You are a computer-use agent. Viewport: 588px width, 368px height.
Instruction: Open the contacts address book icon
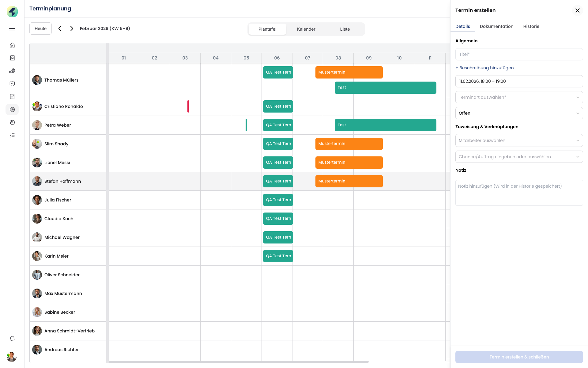[12, 58]
